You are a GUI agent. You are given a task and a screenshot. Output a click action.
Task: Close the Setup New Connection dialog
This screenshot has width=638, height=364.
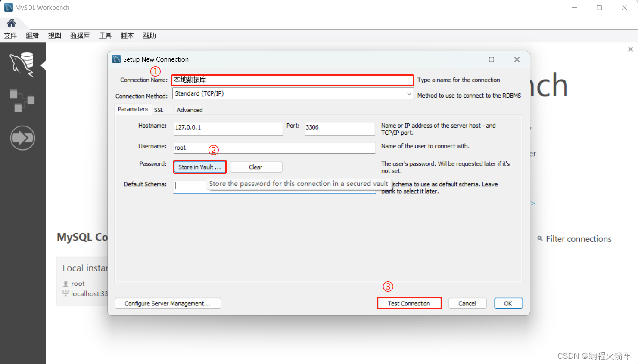point(517,59)
